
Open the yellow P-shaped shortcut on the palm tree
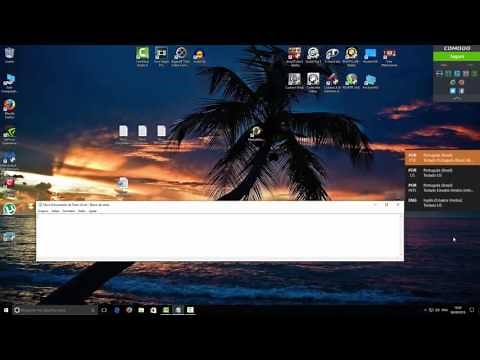pyautogui.click(x=256, y=134)
